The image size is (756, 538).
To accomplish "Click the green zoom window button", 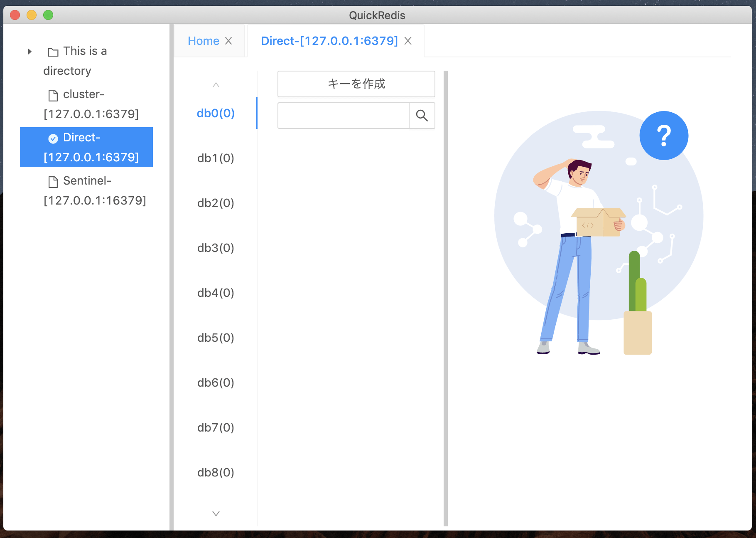I will tap(48, 15).
